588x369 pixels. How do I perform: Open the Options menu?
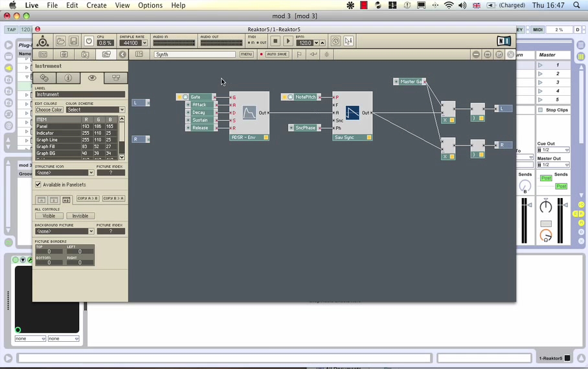point(150,5)
